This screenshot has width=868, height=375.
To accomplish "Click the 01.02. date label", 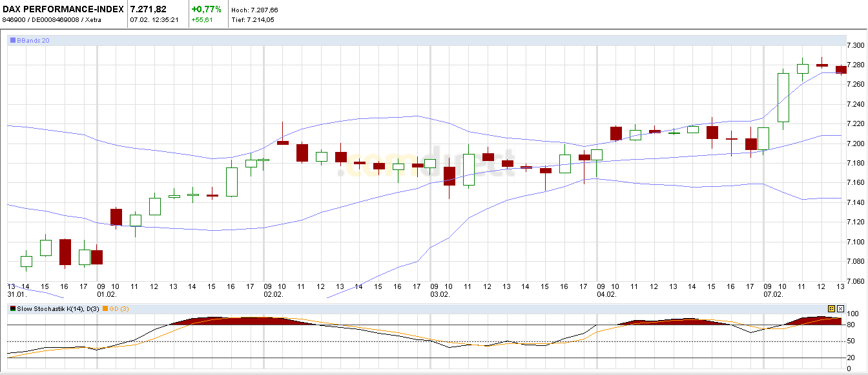I will (x=106, y=294).
